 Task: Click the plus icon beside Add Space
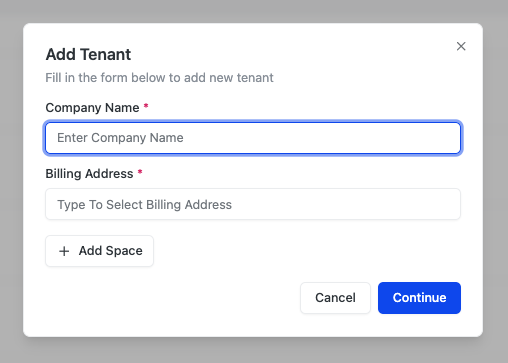point(64,251)
